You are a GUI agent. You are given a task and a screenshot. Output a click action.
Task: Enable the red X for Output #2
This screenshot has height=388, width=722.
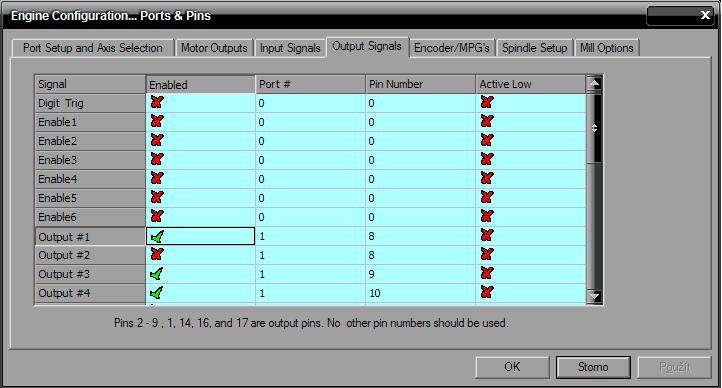click(157, 255)
